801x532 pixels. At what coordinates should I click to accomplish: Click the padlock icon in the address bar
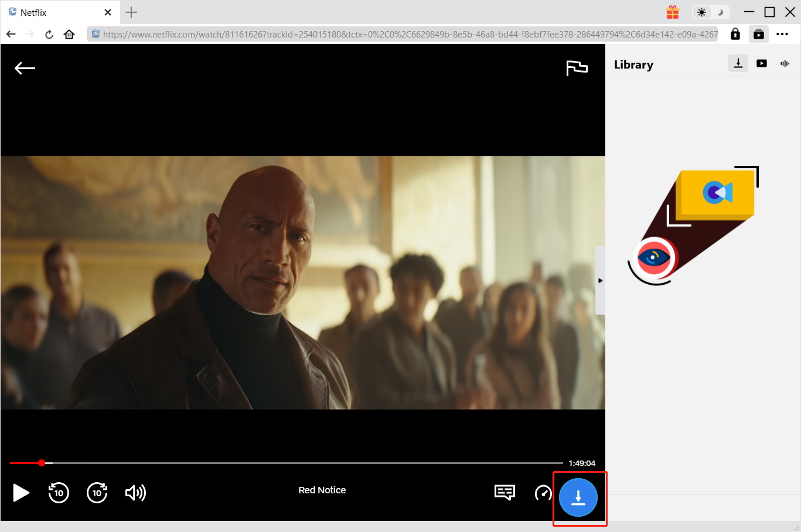tap(735, 34)
